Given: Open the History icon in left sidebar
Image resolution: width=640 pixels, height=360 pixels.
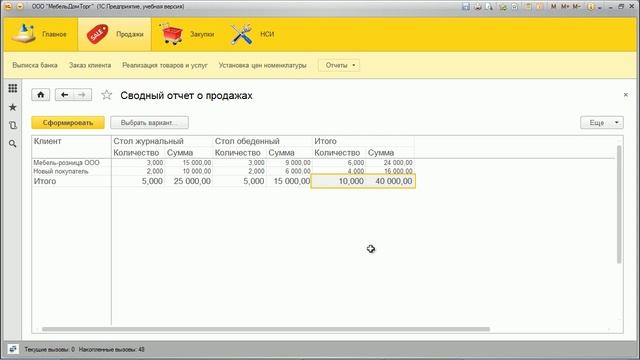Looking at the screenshot, I should (13, 125).
